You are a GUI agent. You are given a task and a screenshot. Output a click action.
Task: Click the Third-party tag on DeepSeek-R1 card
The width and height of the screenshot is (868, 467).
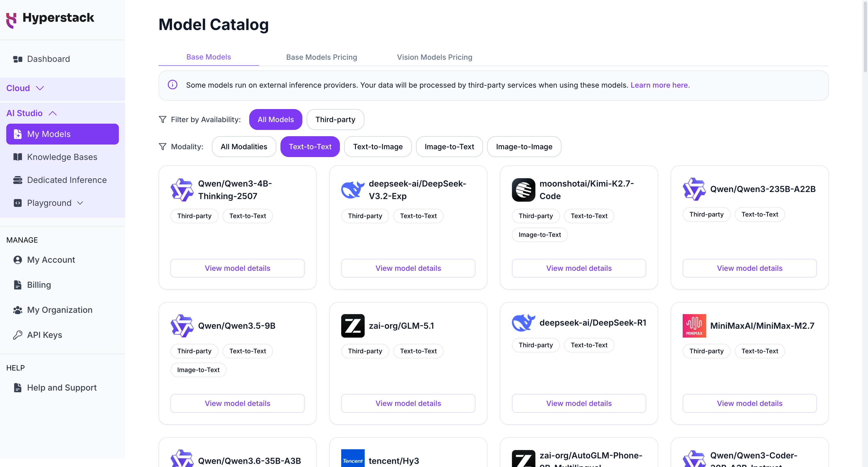pos(535,345)
